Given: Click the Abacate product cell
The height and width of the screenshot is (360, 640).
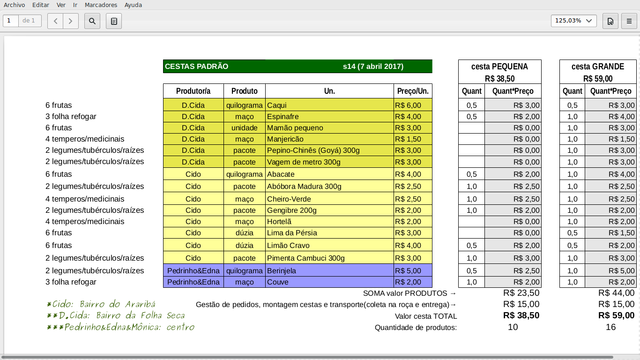Looking at the screenshot, I should pyautogui.click(x=329, y=174).
